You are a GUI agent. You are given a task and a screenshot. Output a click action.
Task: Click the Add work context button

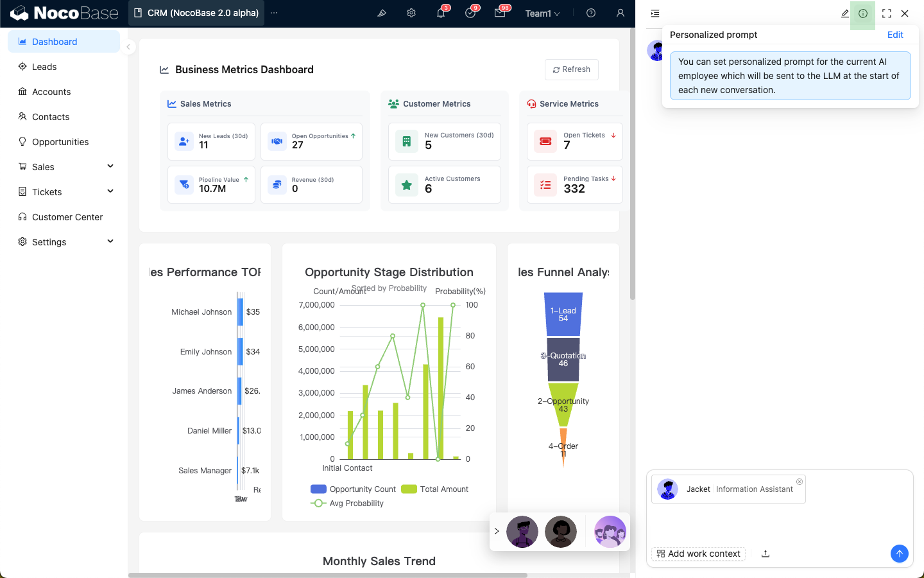tap(698, 554)
